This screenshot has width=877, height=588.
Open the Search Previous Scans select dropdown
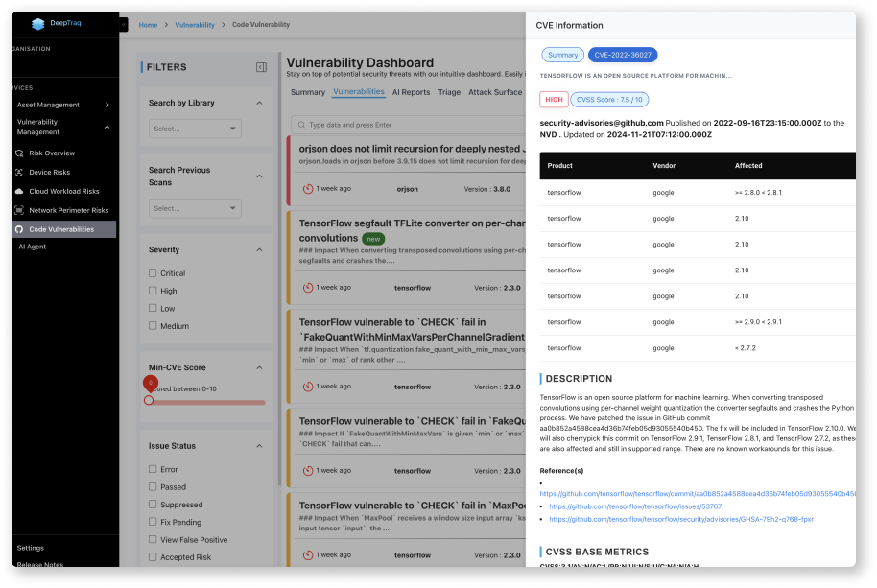pyautogui.click(x=195, y=208)
